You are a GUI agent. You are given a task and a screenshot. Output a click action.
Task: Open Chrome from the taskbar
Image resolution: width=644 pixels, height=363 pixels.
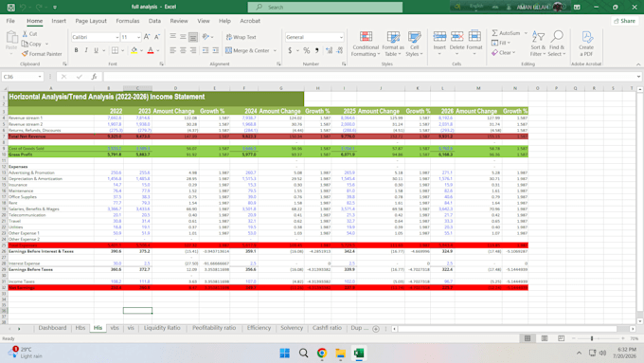coord(322,354)
